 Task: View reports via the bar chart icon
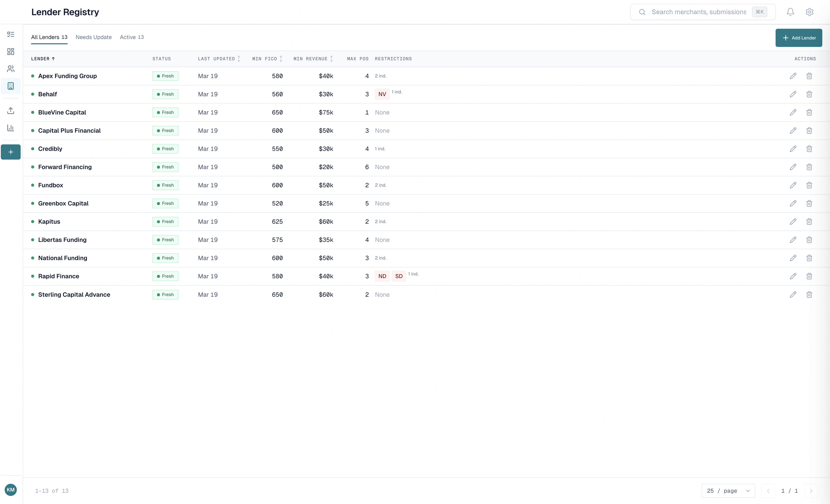pyautogui.click(x=11, y=128)
